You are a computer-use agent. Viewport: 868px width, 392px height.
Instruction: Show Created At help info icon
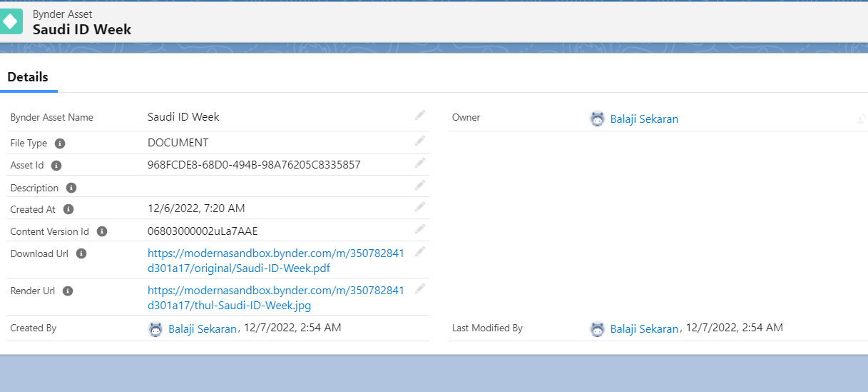click(68, 210)
